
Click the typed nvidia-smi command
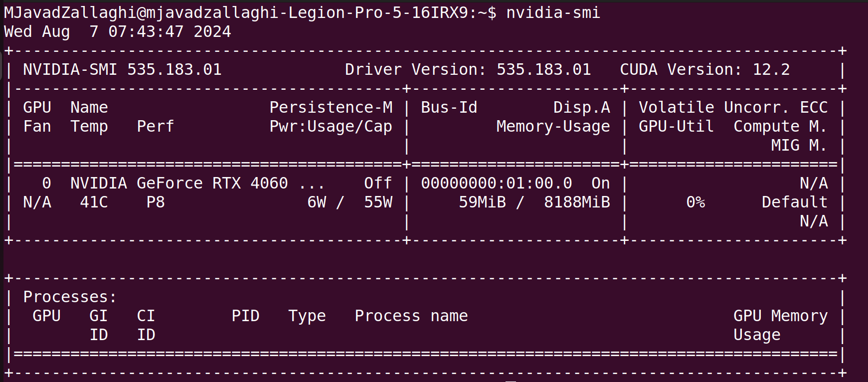(x=553, y=12)
